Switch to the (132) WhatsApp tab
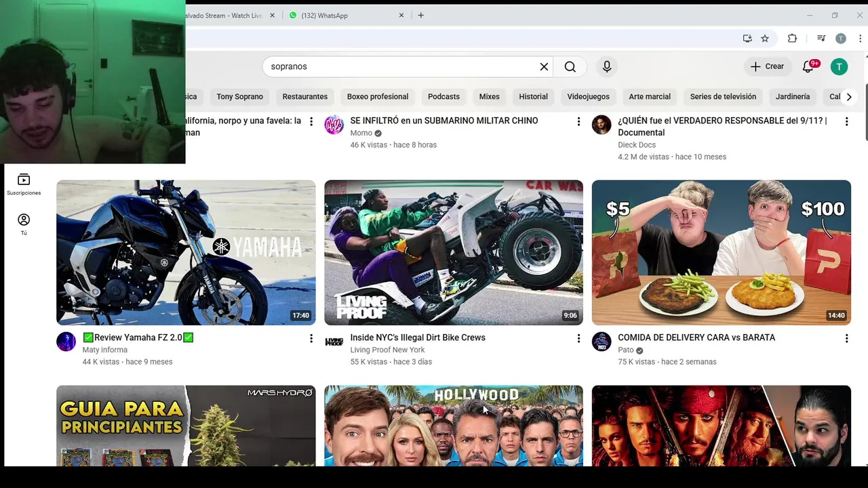The width and height of the screenshot is (868, 488). point(346,15)
